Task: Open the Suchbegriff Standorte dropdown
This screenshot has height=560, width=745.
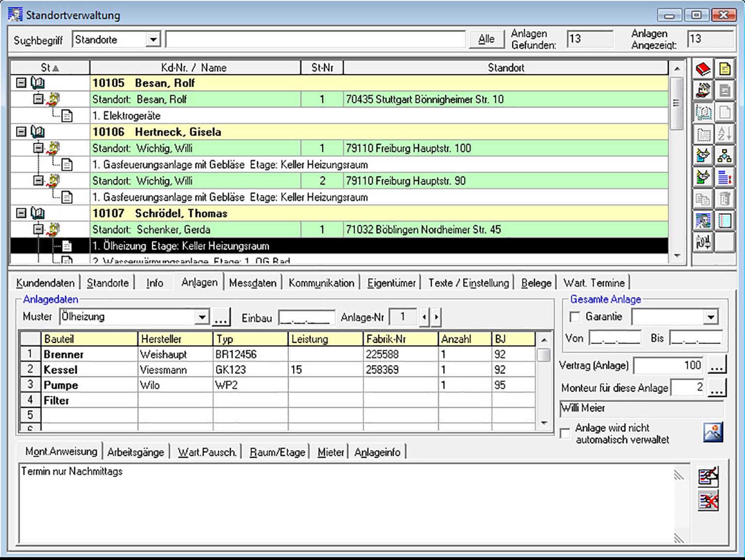Action: coord(153,40)
